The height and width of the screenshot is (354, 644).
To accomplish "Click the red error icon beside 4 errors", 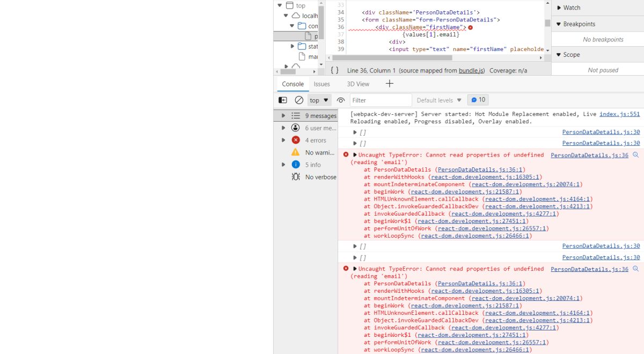I will 296,140.
